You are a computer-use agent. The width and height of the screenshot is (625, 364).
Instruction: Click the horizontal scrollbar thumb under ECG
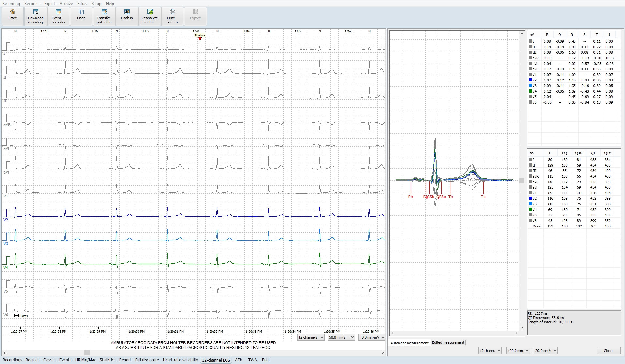pyautogui.click(x=87, y=353)
